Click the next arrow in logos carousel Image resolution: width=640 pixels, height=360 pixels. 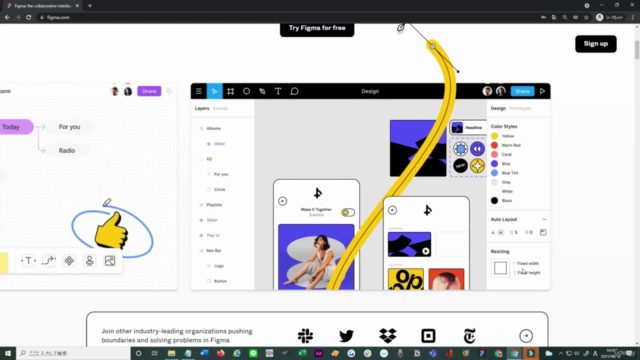pos(526,336)
